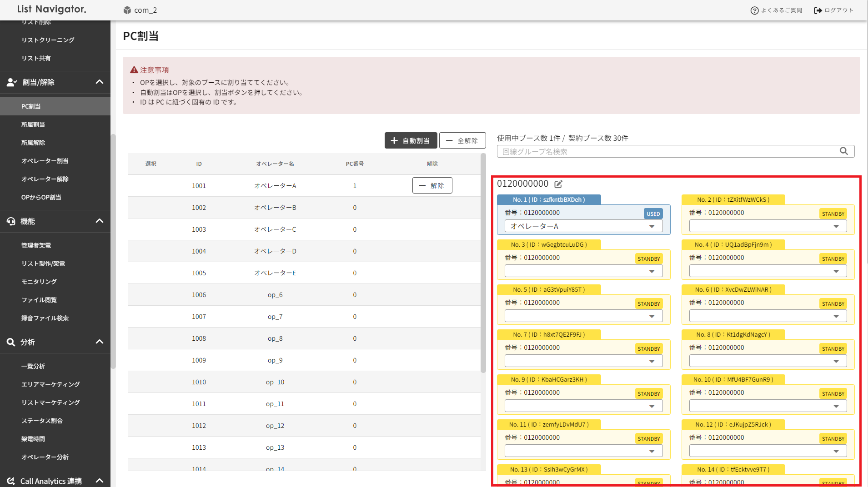Select operator row 1012 op_12
This screenshot has height=487, width=868.
(304, 426)
